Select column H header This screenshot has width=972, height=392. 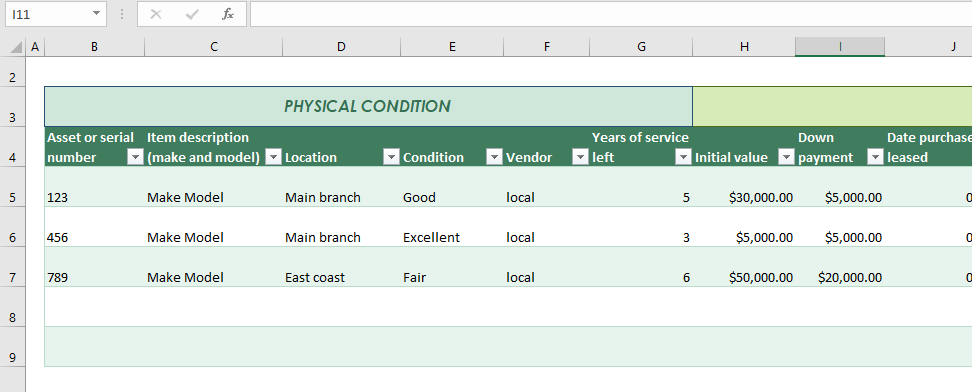click(x=744, y=47)
